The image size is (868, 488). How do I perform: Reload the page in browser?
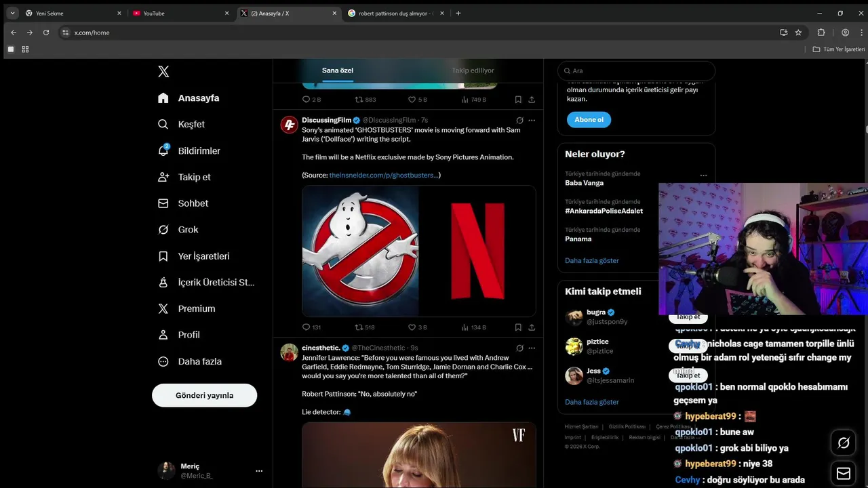pos(46,32)
